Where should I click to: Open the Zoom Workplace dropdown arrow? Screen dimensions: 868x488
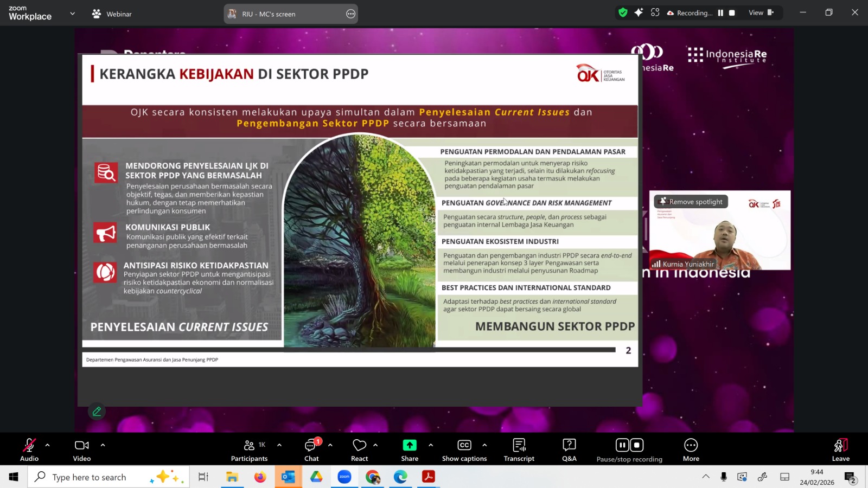point(73,14)
